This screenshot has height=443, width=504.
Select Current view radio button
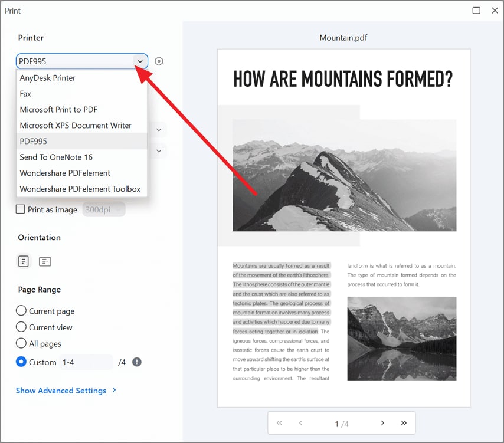point(21,327)
